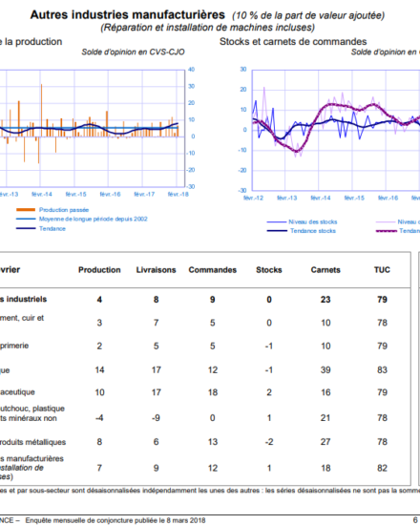Click the Stocks et carnets de commandes heading

tap(293, 41)
